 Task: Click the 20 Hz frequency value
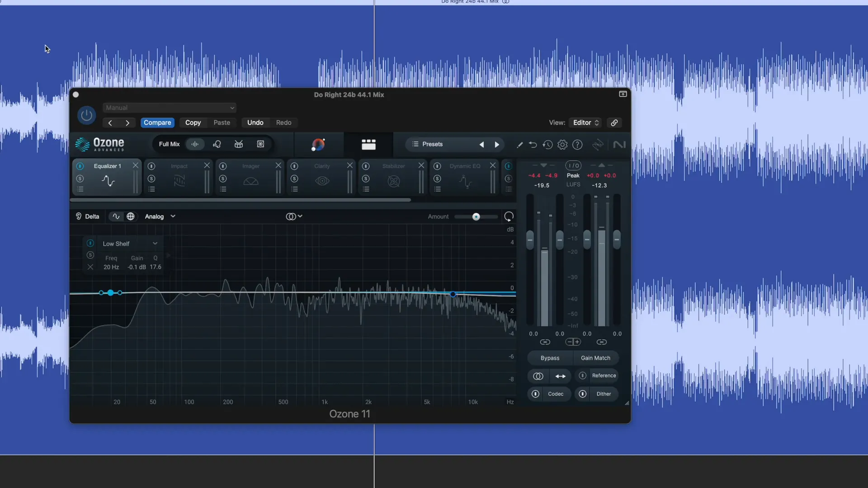tap(111, 267)
